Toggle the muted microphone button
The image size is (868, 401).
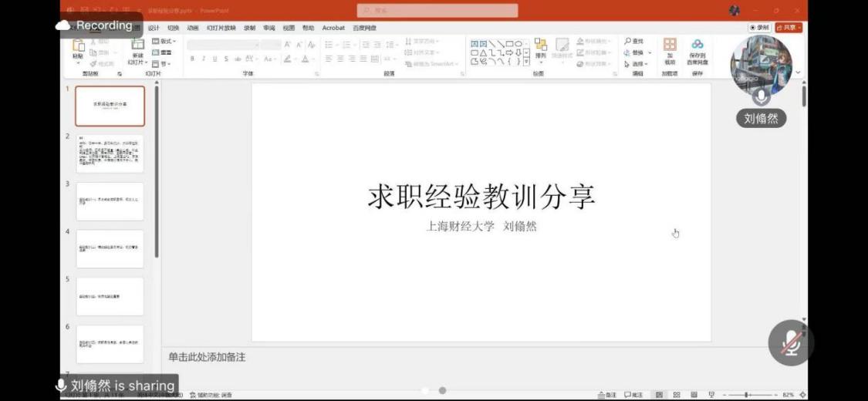click(x=789, y=342)
